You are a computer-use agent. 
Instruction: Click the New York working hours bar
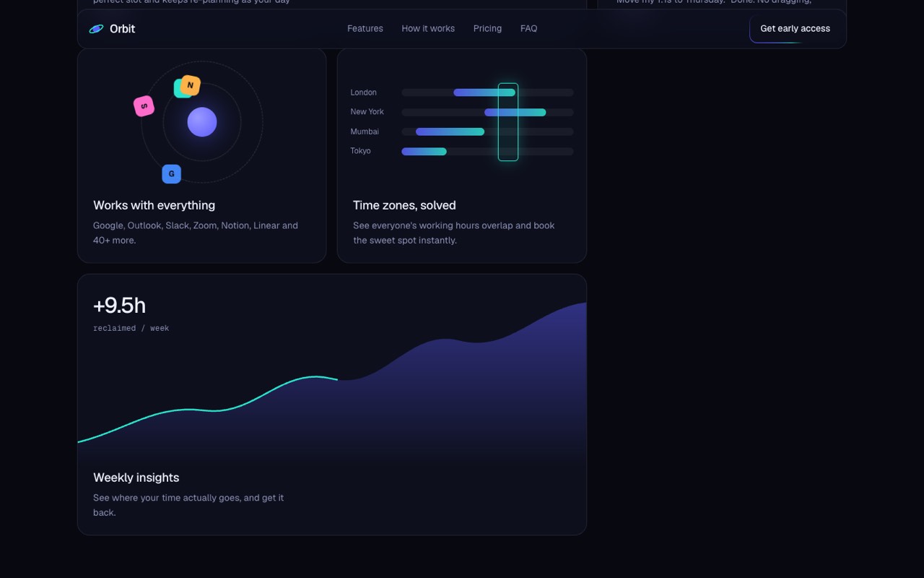(515, 112)
